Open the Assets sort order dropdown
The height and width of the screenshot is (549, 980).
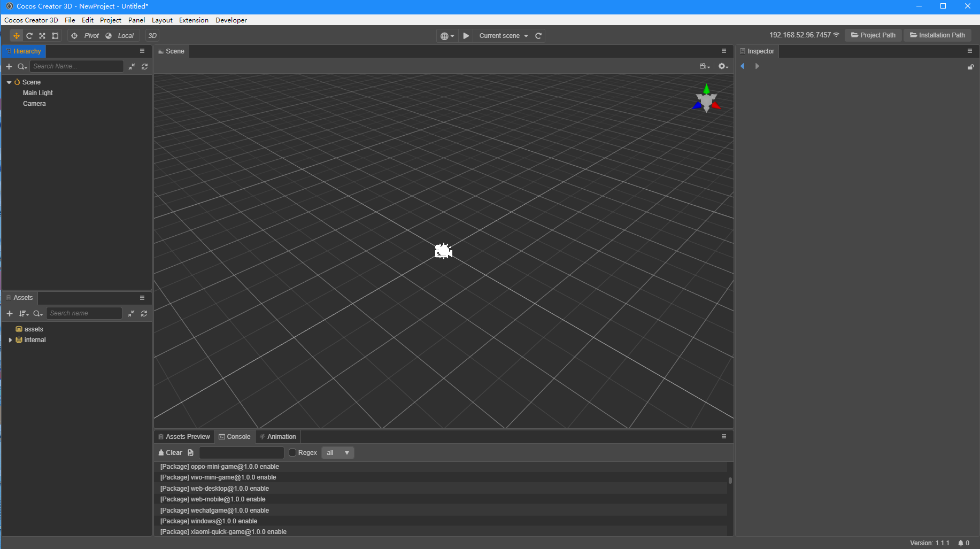pos(24,313)
